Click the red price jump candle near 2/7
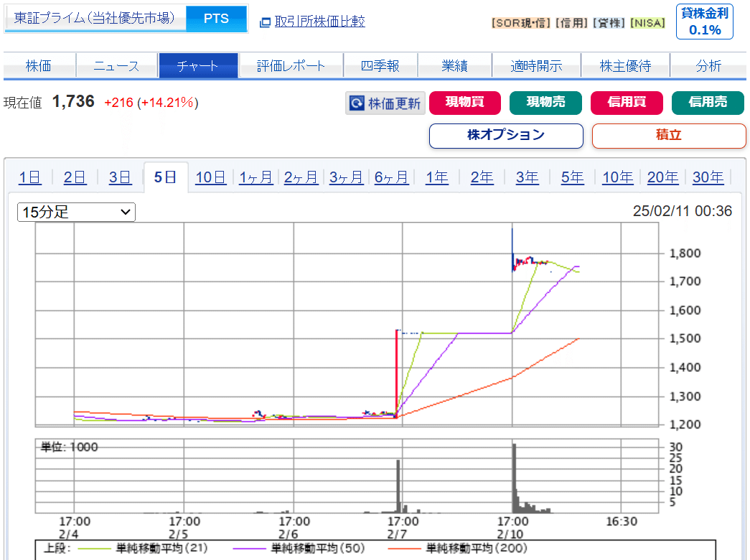The width and height of the screenshot is (750, 560). (x=396, y=374)
